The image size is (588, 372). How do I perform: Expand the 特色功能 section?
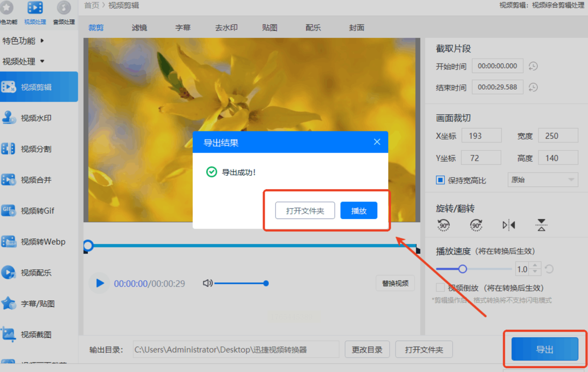coord(23,41)
